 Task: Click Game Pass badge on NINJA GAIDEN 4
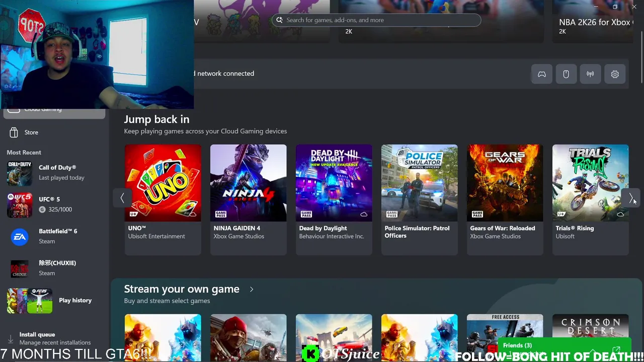pos(220,214)
